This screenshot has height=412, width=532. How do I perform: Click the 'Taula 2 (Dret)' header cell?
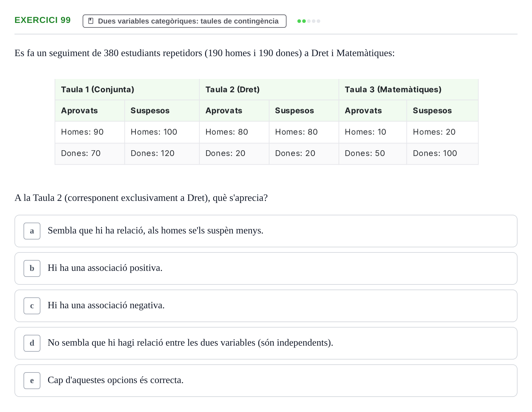point(269,90)
